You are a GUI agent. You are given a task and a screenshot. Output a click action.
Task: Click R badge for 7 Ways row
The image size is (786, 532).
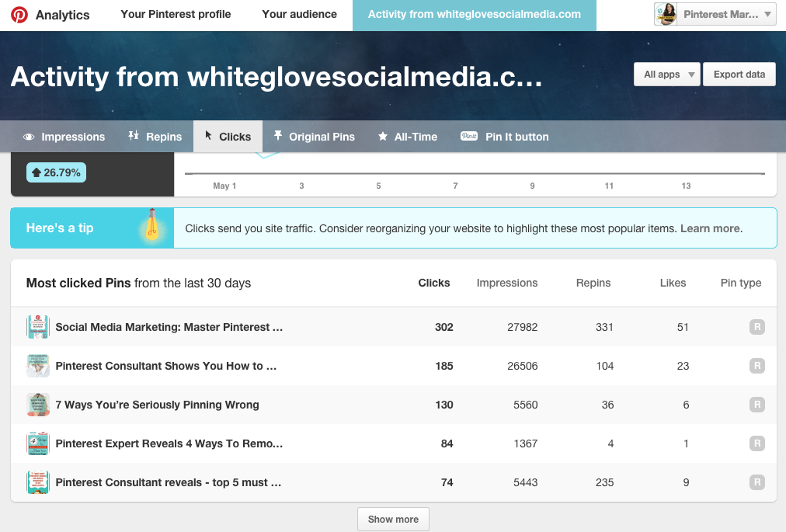click(757, 404)
